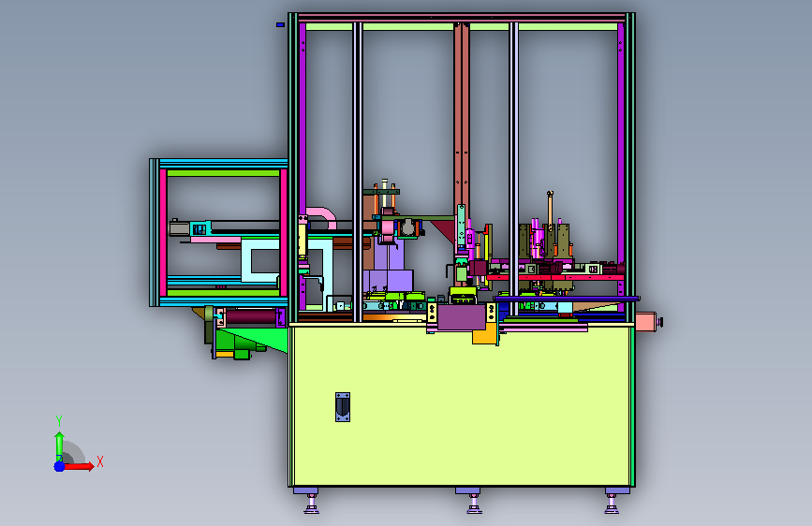Select the left leveling foot under the cabinet
The image size is (812, 526).
coord(311,504)
